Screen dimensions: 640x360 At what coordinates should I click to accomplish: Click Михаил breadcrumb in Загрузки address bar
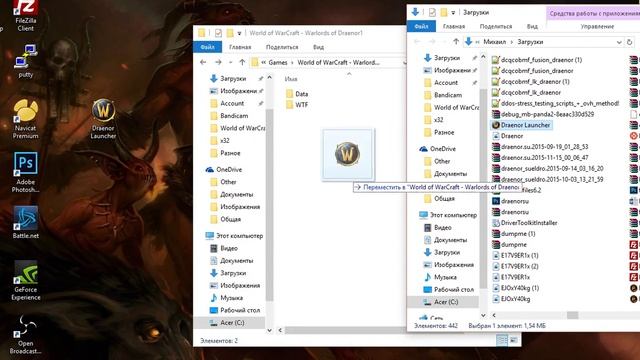494,42
